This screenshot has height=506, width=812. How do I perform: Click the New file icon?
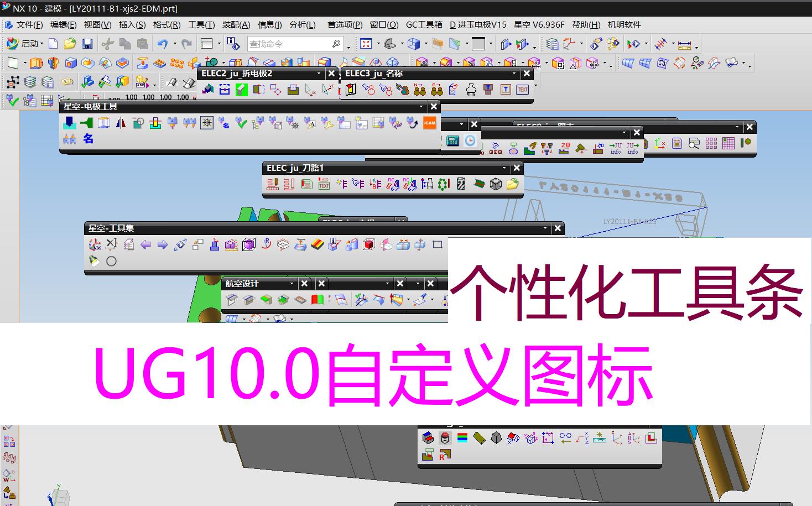[x=53, y=44]
